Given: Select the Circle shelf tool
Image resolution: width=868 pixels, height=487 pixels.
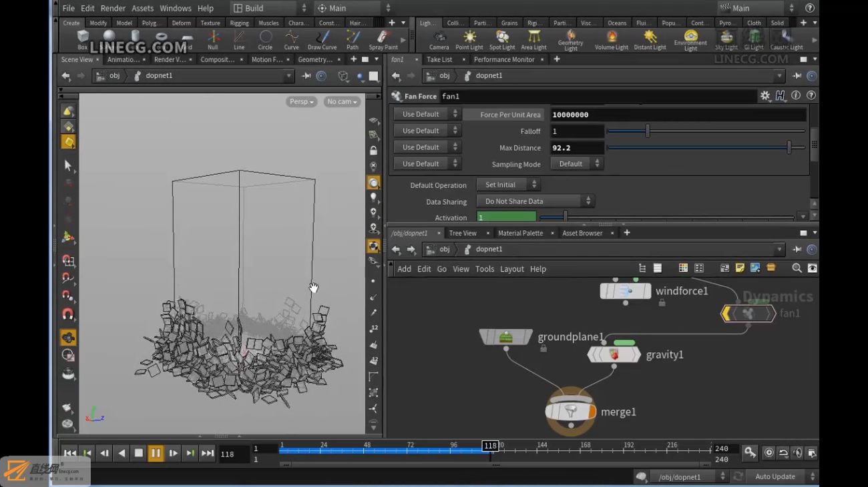Looking at the screenshot, I should pos(265,39).
